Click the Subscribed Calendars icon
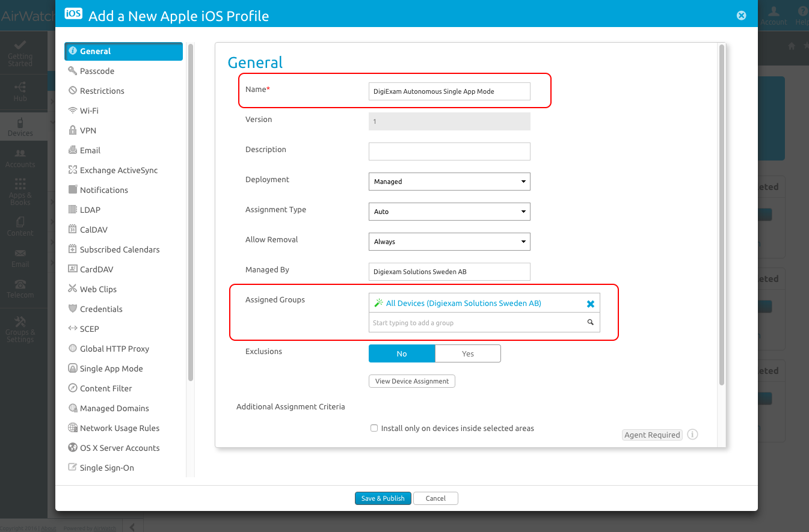Viewport: 809px width, 532px height. (73, 249)
